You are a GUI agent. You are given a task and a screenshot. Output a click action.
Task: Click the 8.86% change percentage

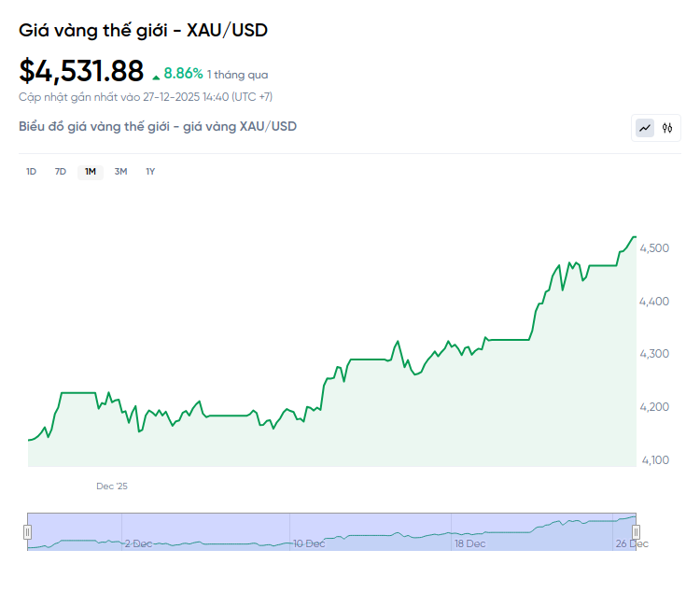tap(183, 73)
